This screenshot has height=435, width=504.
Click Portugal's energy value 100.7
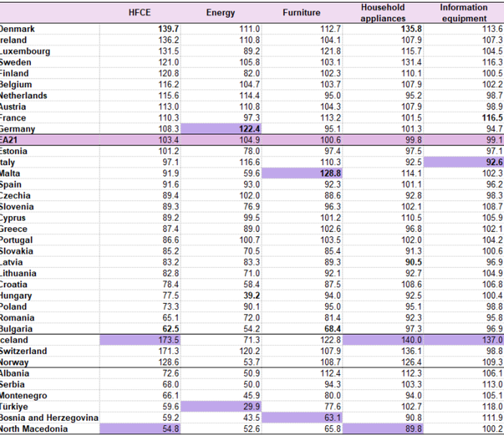(x=250, y=240)
